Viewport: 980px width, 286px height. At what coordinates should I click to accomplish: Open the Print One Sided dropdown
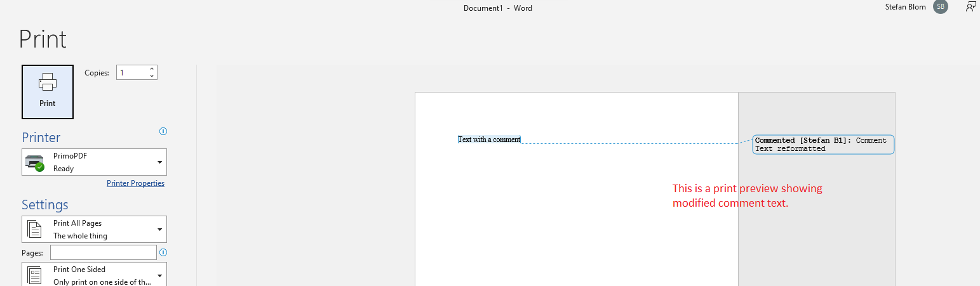point(94,275)
